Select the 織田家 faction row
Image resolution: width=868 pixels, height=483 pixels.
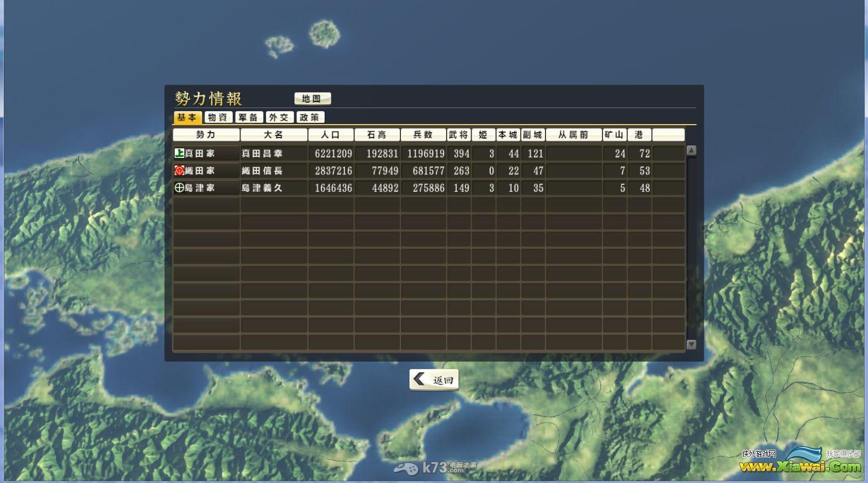coord(429,171)
